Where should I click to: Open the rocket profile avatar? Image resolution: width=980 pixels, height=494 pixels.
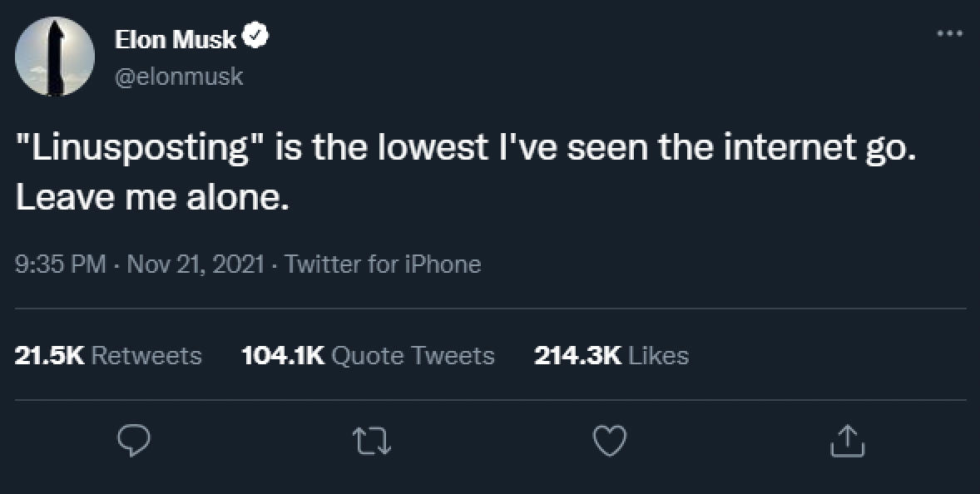[56, 57]
